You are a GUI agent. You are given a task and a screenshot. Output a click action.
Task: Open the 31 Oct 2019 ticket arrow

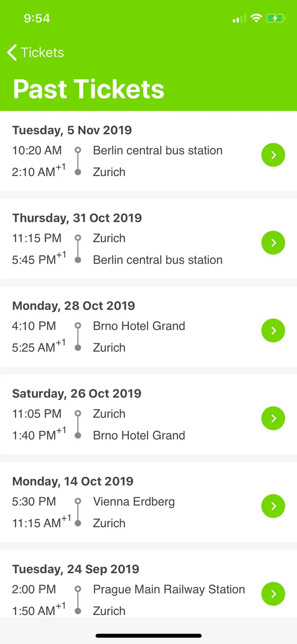tap(273, 243)
